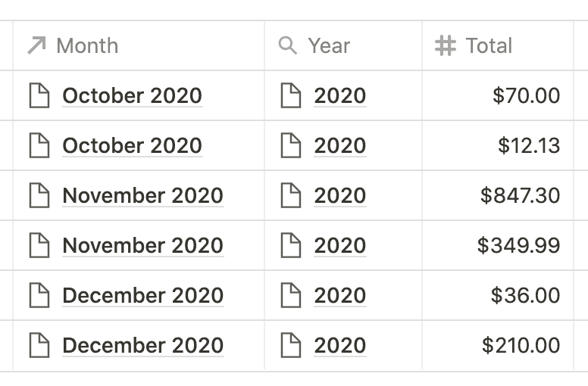Click the relation arrow icon beside Month
588x386 pixels.
coord(37,45)
